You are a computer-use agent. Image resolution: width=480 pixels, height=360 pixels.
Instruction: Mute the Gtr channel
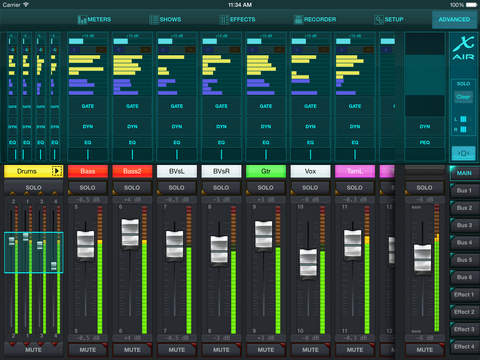coord(266,350)
